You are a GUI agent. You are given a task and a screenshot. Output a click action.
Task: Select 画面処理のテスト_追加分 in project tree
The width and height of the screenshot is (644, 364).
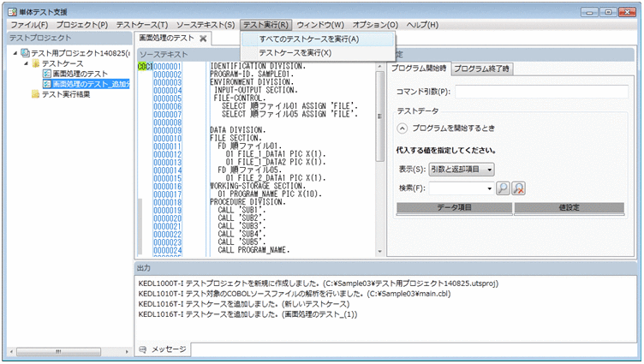[91, 84]
